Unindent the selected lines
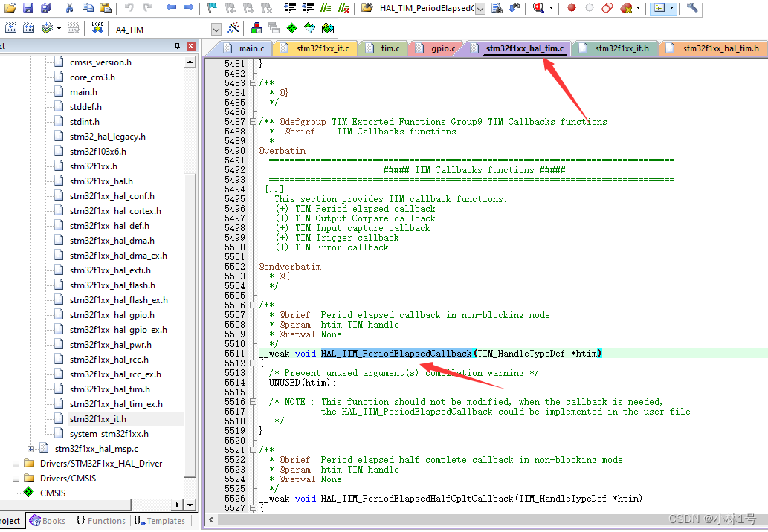 pyautogui.click(x=308, y=8)
